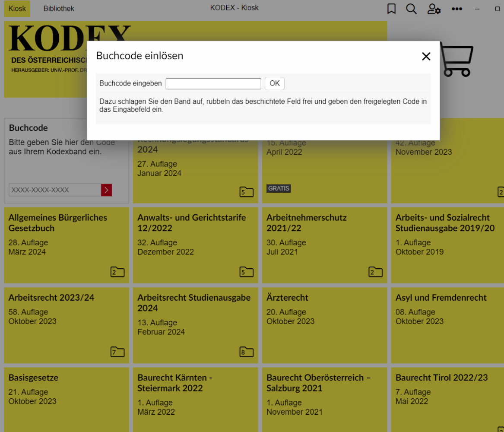Click folder icon on Arbeitsrecht 2023/24

117,352
